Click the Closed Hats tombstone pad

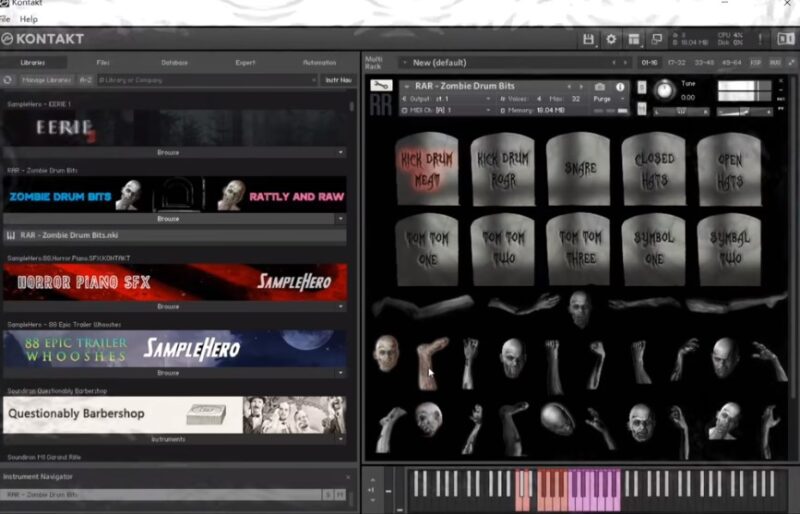click(x=655, y=168)
